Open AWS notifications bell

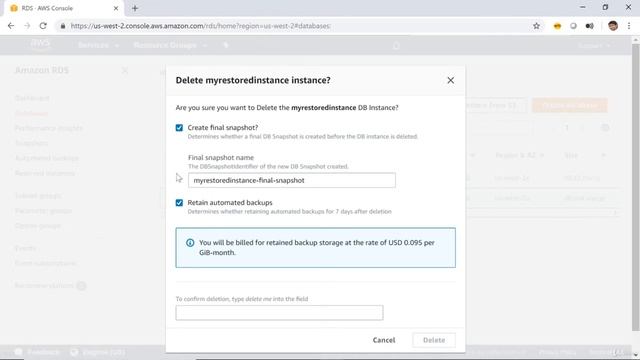(396, 45)
